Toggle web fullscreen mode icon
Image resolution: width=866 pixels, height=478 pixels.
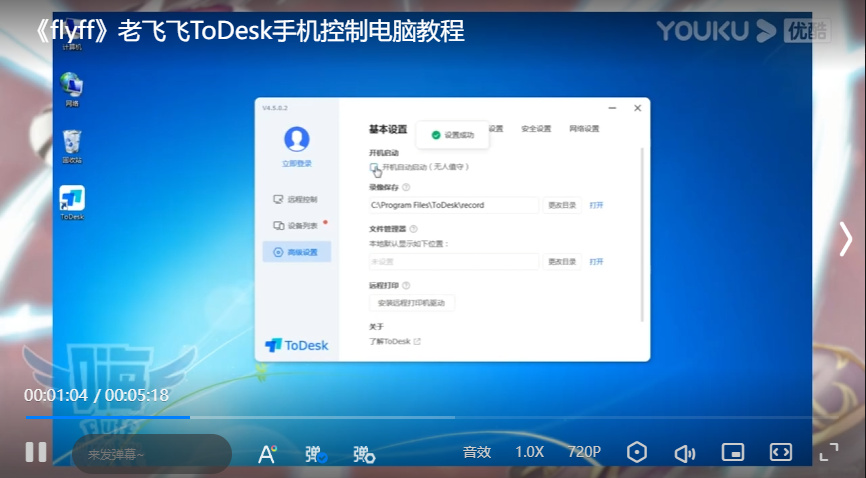point(780,453)
